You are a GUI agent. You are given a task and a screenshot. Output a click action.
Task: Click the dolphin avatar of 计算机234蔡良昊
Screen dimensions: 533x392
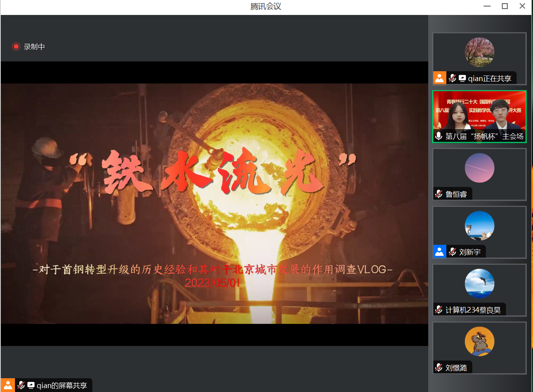pos(479,284)
